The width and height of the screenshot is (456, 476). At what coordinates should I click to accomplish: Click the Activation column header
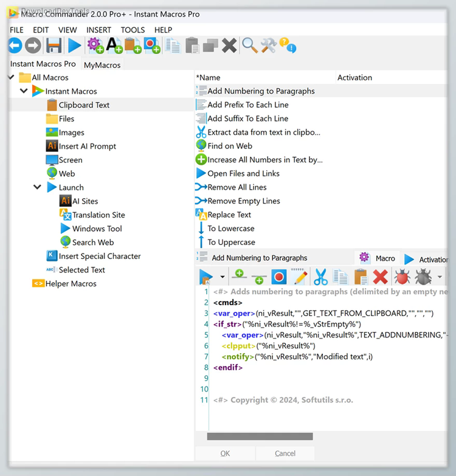(392, 77)
